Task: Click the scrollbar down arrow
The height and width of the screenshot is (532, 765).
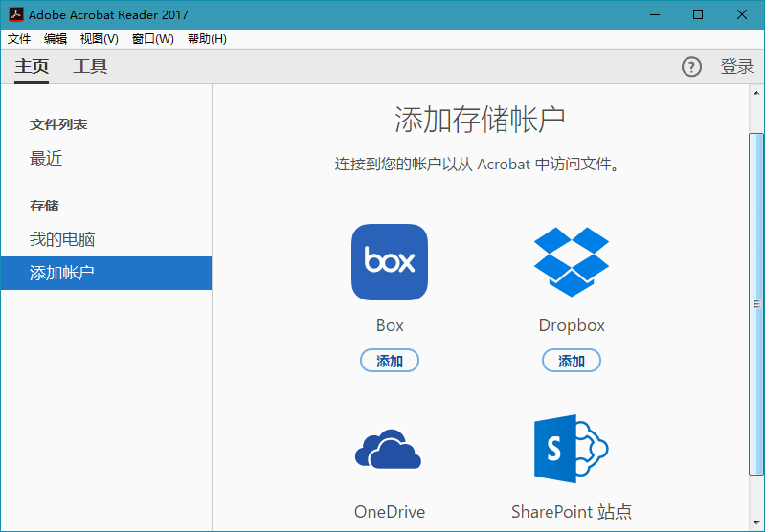Action: [x=756, y=523]
